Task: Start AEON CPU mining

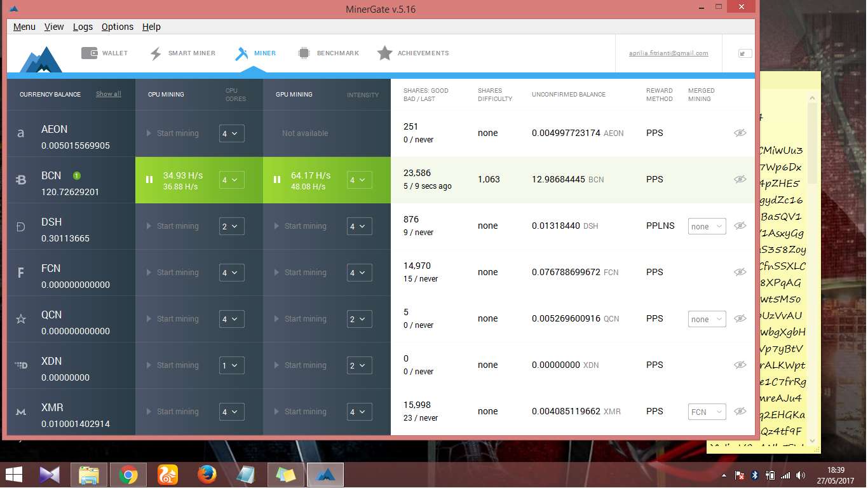Action: pos(173,133)
